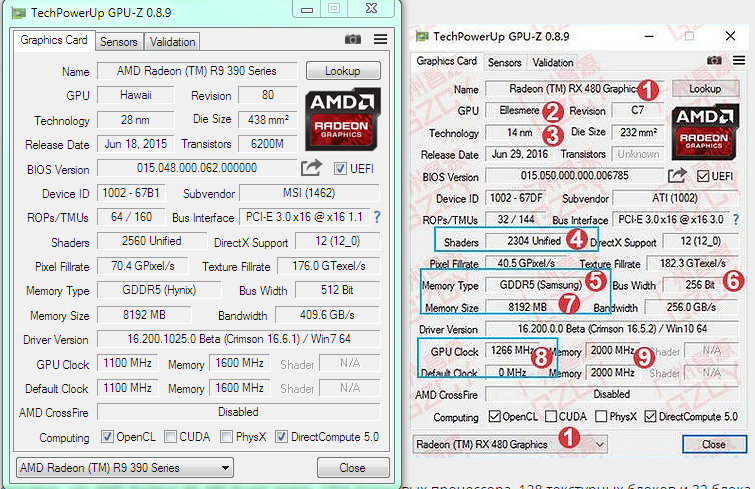Click Close button in R9 390 window
755x489 pixels.
(x=353, y=467)
